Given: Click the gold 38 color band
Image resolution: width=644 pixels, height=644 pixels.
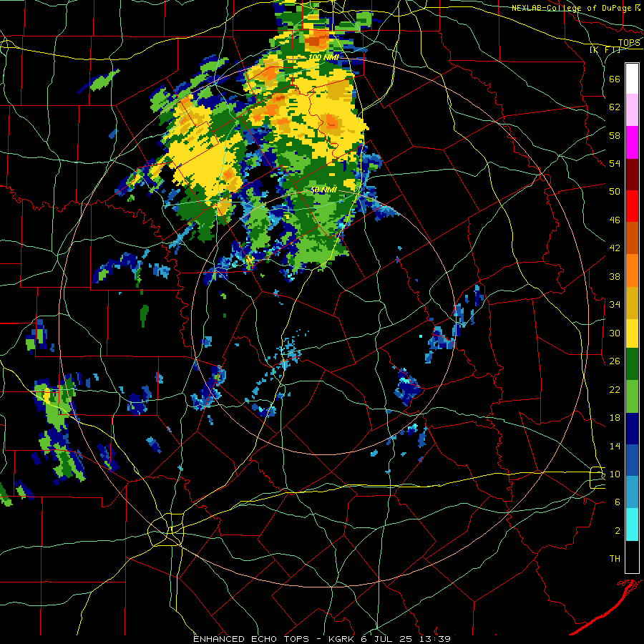Looking at the screenshot, I should click(x=632, y=302).
